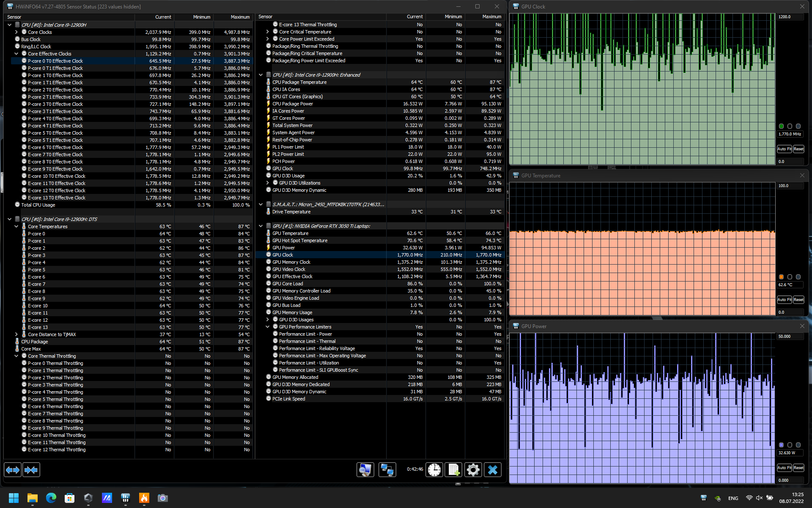The width and height of the screenshot is (812, 508).
Task: Click the log file document icon
Action: point(453,470)
